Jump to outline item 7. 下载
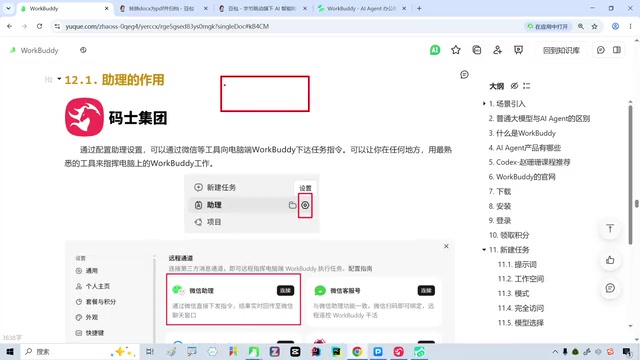The image size is (640, 360). coord(500,191)
